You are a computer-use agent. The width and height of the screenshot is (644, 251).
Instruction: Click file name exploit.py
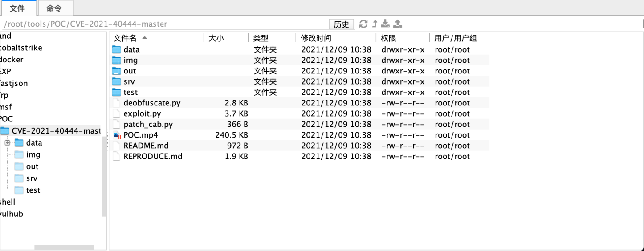click(142, 113)
